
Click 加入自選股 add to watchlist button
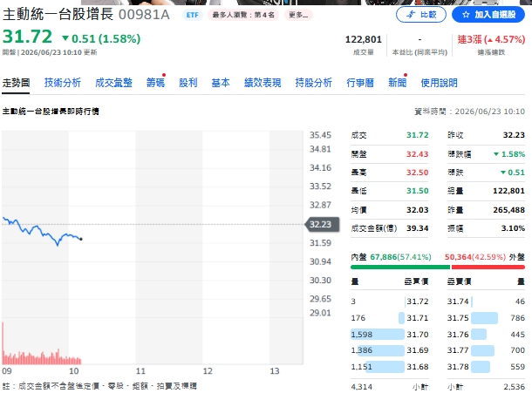pyautogui.click(x=488, y=15)
